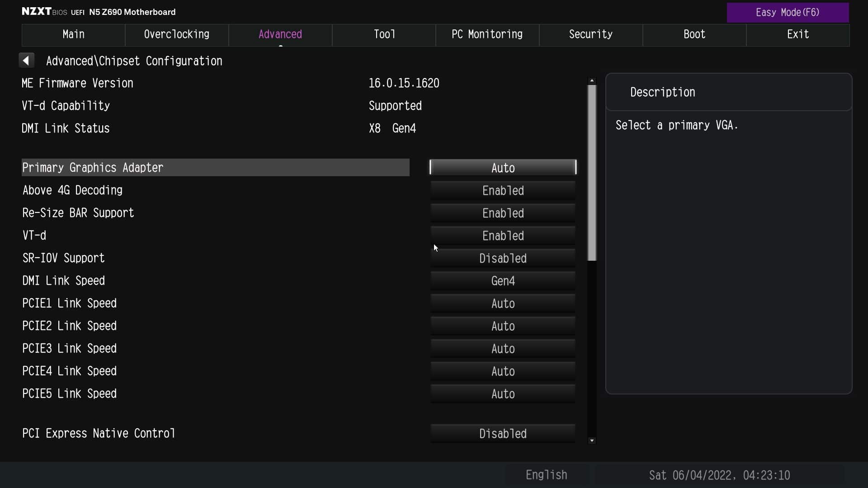The height and width of the screenshot is (488, 868).
Task: Open PCIE5 Link Speed dropdown
Action: pos(503,394)
